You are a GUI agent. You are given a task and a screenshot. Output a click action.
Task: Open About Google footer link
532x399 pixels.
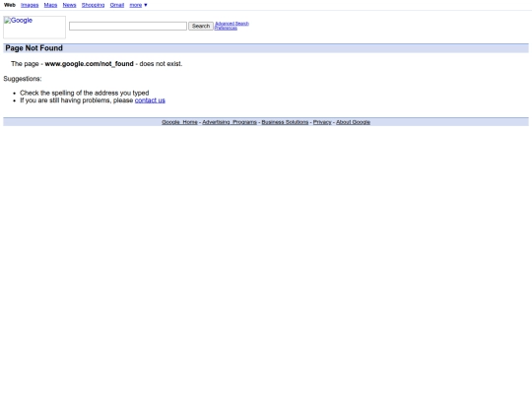click(354, 122)
